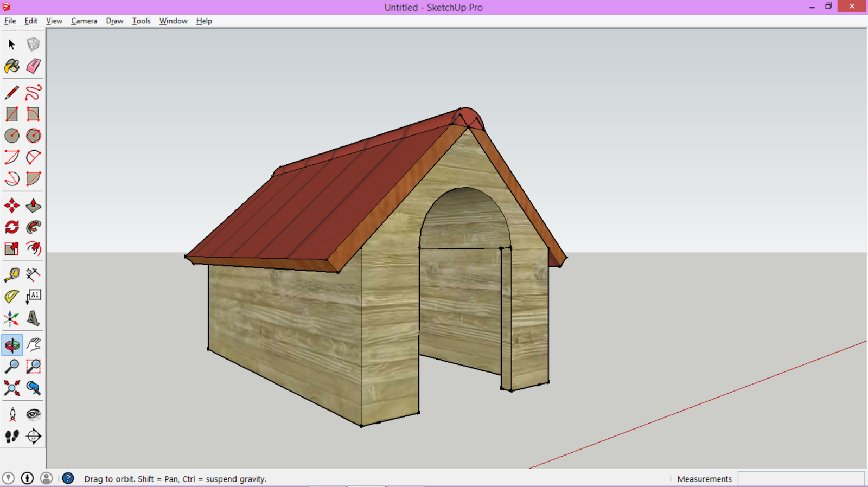Restore down the SketchUp window
Screen dimensions: 868x487
click(828, 7)
